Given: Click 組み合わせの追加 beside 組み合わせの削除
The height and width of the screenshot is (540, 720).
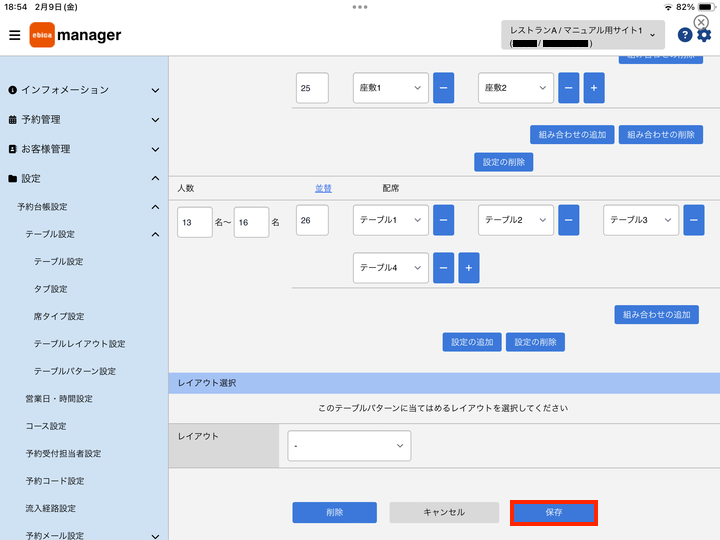Looking at the screenshot, I should [x=572, y=135].
